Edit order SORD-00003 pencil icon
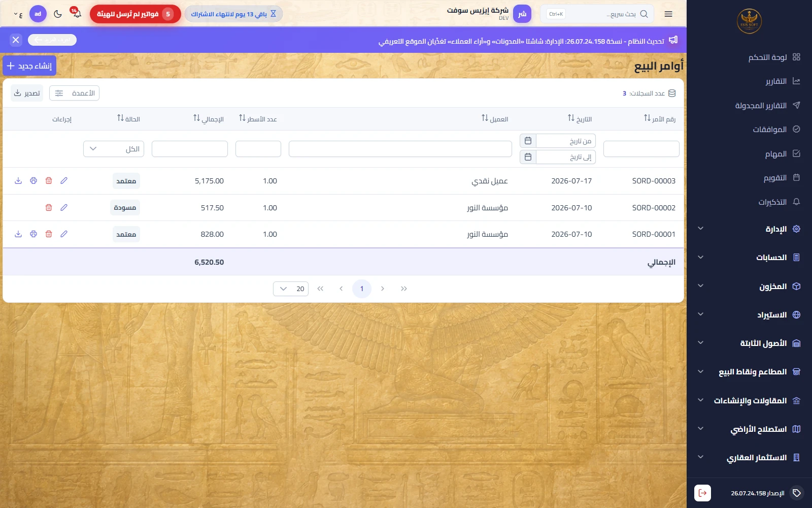 click(x=64, y=181)
